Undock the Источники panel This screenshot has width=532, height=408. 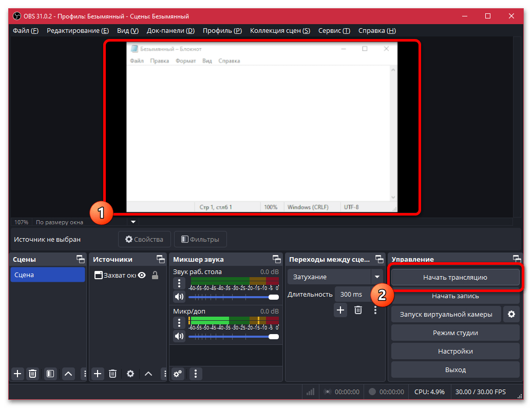click(x=161, y=260)
